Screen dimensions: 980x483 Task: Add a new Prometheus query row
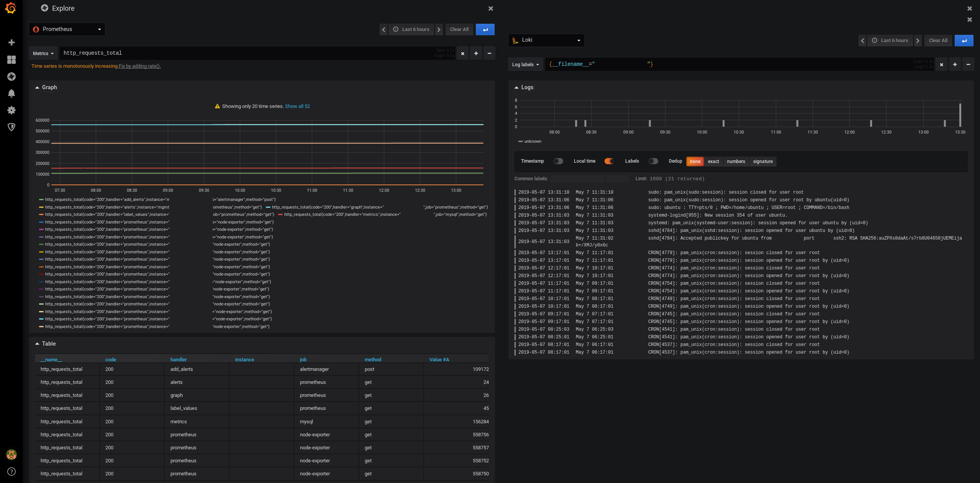[476, 53]
